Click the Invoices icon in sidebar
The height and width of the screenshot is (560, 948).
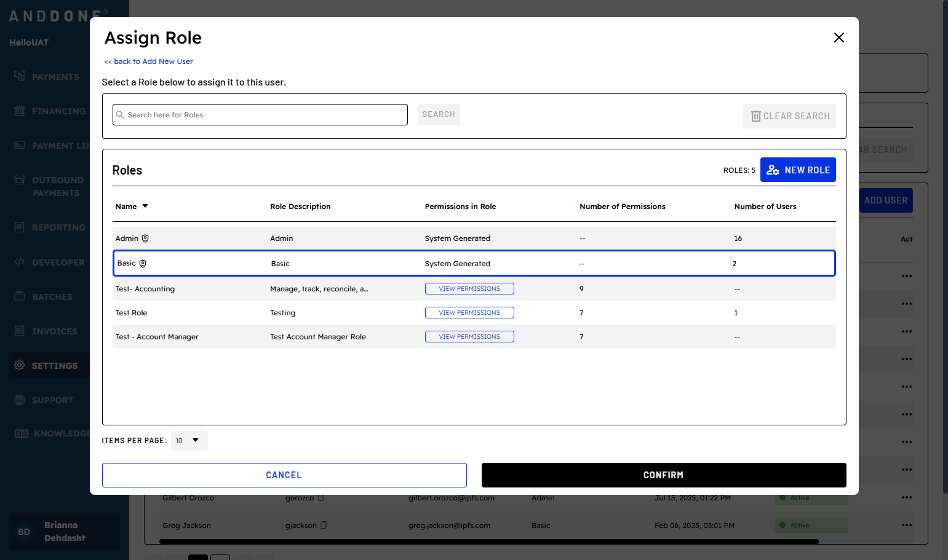point(20,331)
